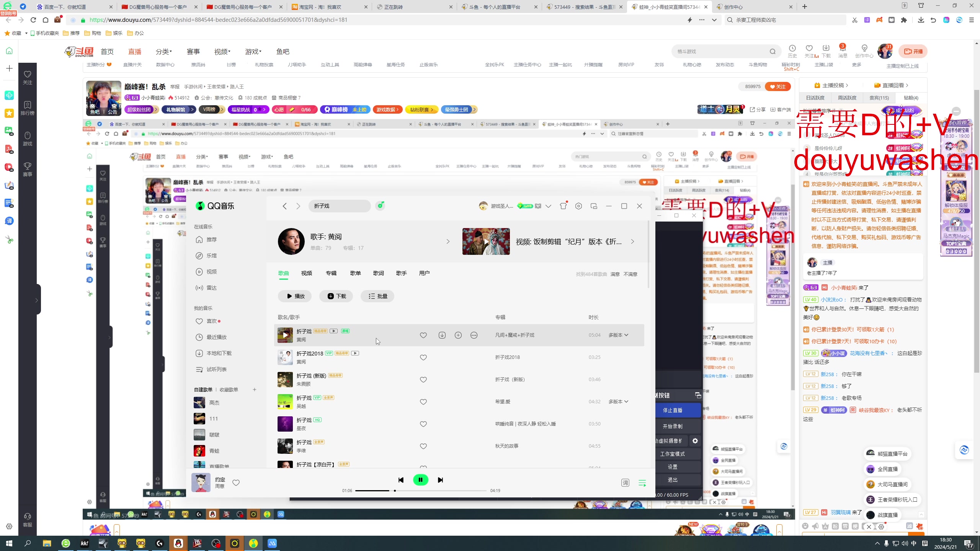Screen dimensions: 980x551
Task: Open QQ Music settings gear icon
Action: pyautogui.click(x=578, y=206)
